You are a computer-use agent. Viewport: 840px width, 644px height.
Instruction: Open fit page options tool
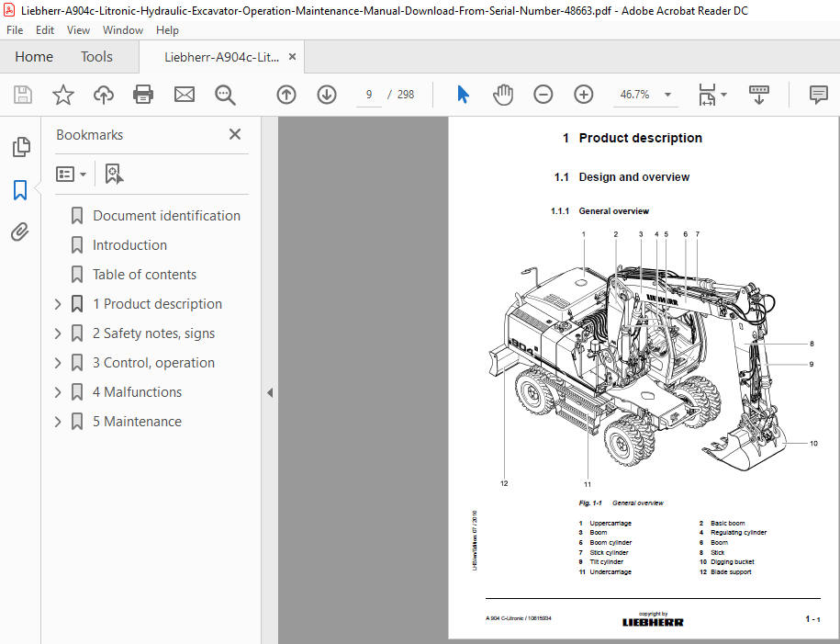coord(711,95)
